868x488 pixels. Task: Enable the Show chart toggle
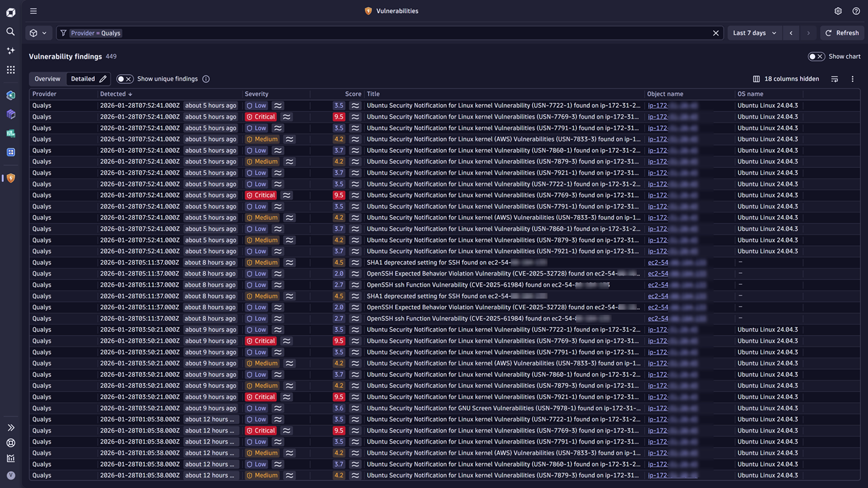point(816,57)
